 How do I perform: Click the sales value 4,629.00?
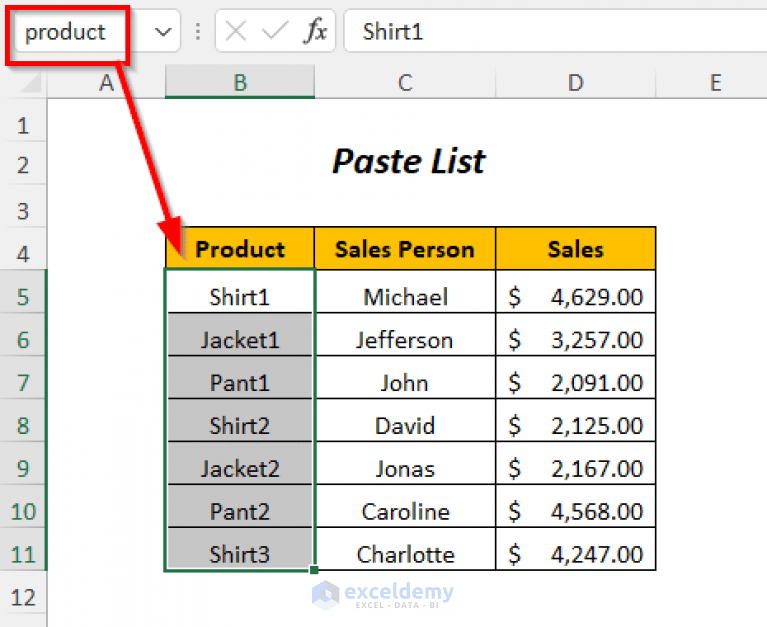pos(596,297)
